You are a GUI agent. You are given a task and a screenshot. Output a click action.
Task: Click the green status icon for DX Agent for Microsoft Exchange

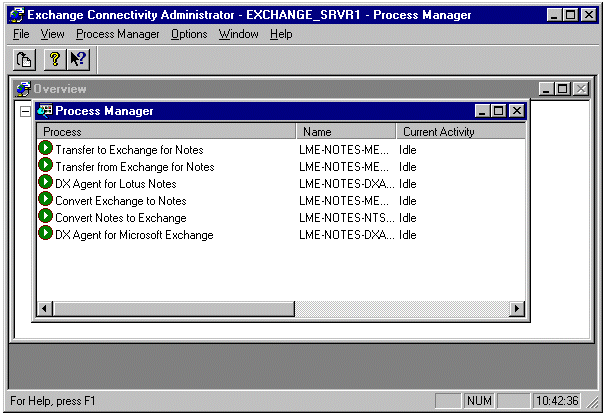(45, 233)
